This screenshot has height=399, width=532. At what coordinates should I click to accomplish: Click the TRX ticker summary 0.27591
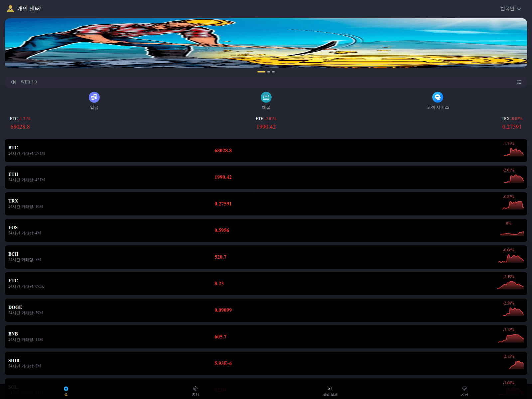tap(512, 127)
